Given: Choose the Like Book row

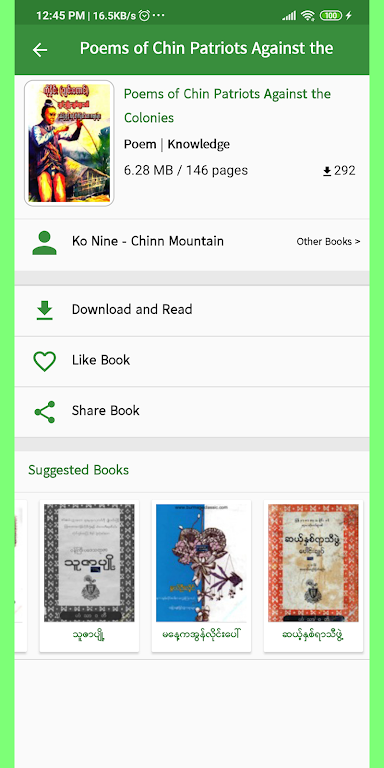Looking at the screenshot, I should [192, 361].
